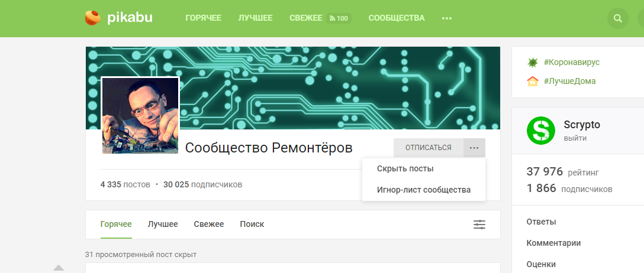Click the выйти logout link
Viewport: 644px width, 273px height.
click(575, 138)
